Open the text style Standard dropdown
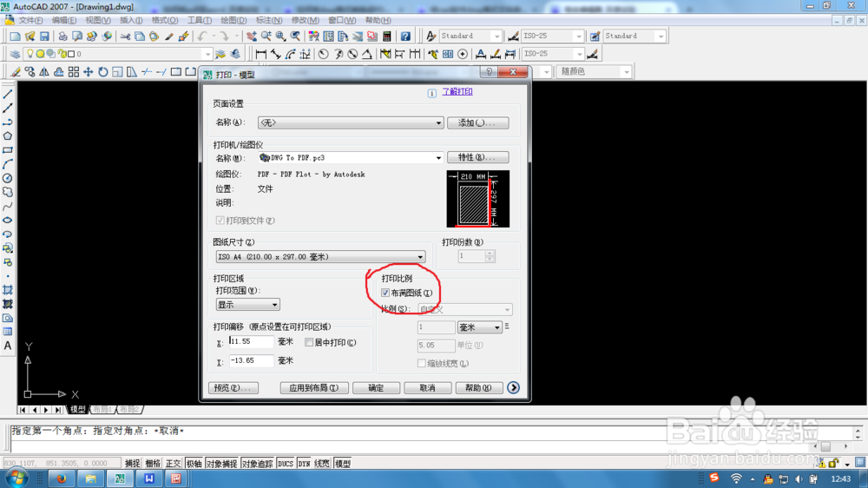 (470, 36)
